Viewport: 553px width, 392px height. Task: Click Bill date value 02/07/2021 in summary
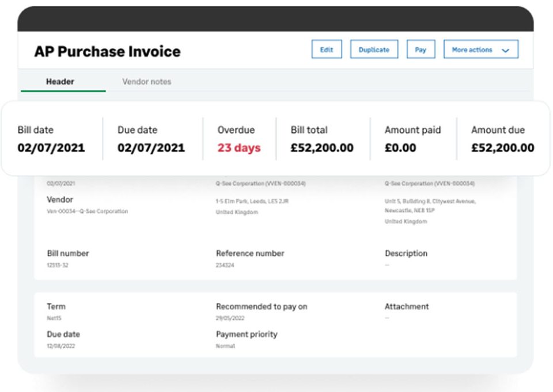point(51,147)
